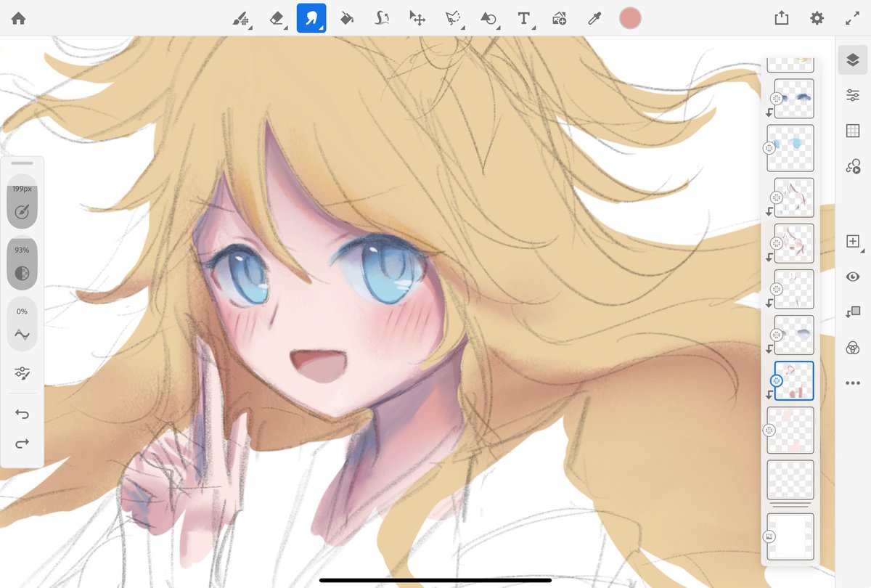Screen dimensions: 871x588
Task: Select the Eyedropper tool
Action: [594, 19]
